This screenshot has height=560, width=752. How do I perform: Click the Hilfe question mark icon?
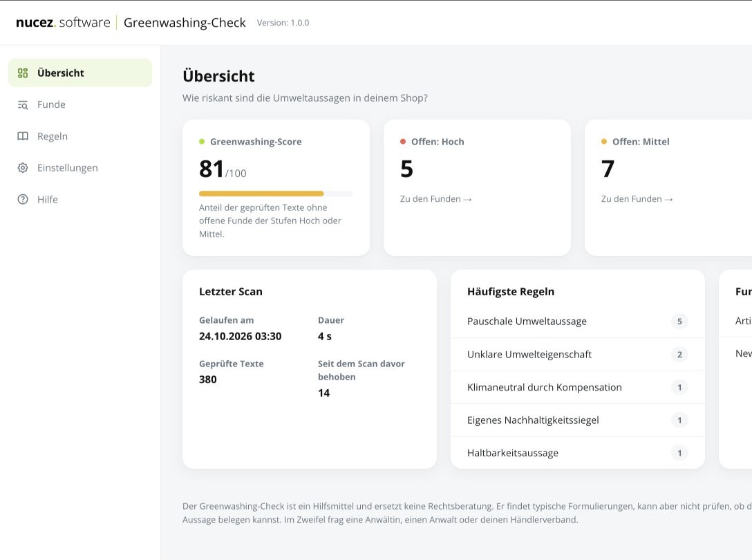(23, 200)
